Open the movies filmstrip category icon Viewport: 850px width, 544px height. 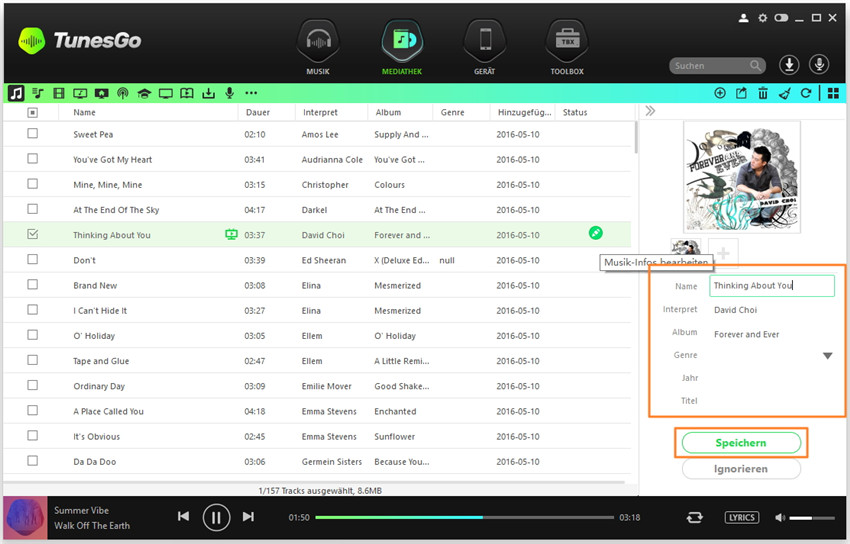59,93
